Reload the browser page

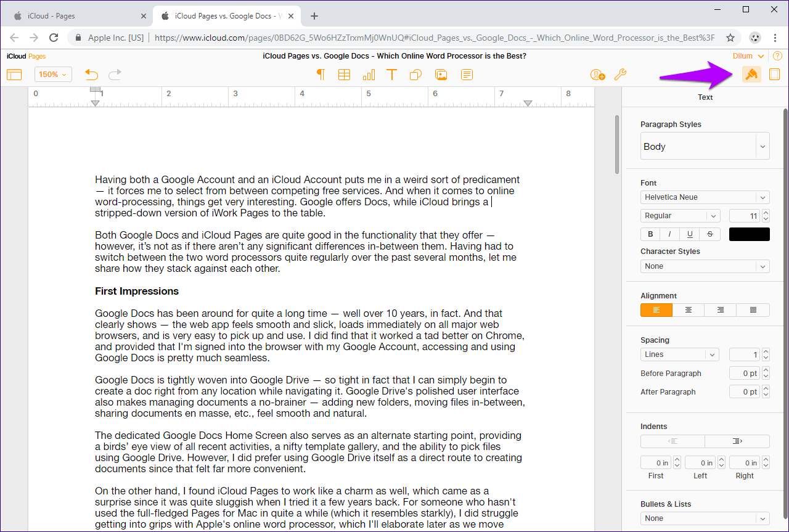coord(54,38)
